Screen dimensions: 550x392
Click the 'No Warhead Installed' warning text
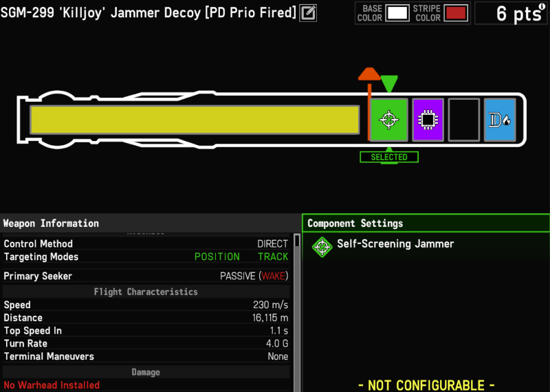(52, 385)
